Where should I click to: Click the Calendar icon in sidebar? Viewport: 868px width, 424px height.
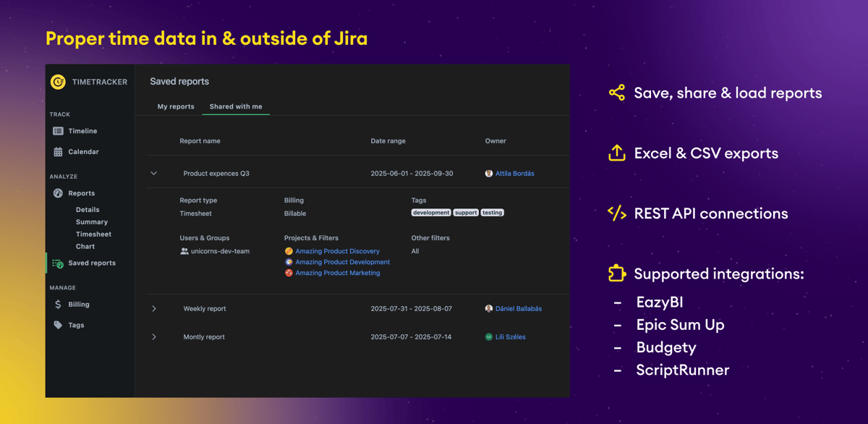coord(58,152)
